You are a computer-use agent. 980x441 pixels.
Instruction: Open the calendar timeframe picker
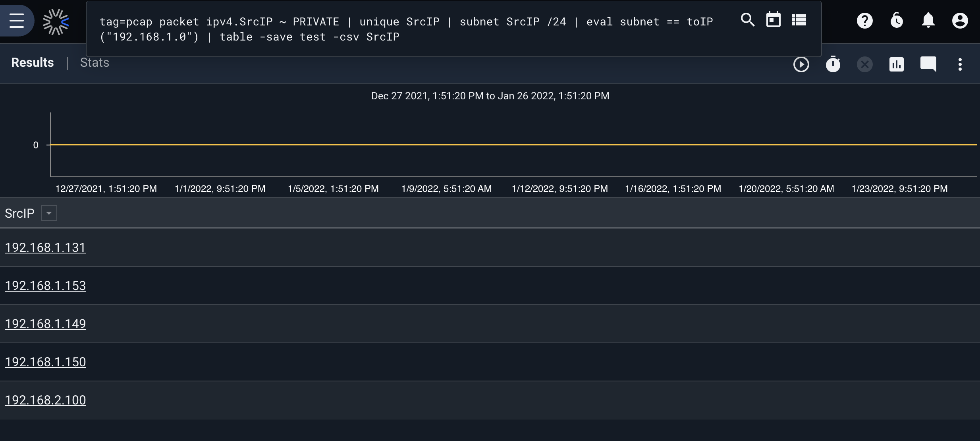(x=773, y=20)
